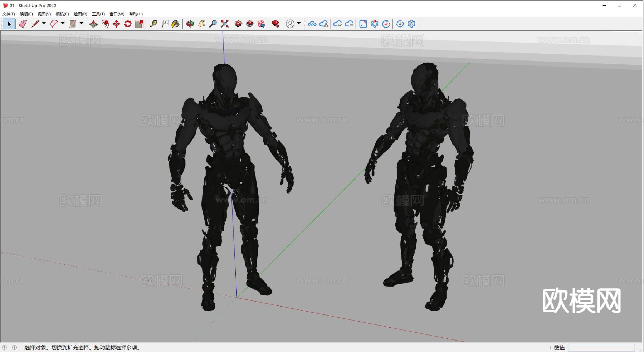
Task: Open the 相机(C) menu
Action: coord(62,14)
